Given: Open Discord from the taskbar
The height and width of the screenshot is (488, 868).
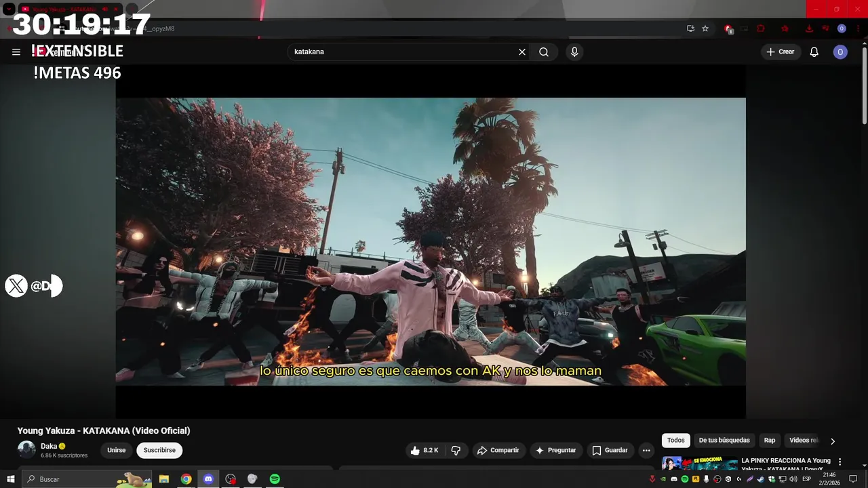Looking at the screenshot, I should 208,479.
